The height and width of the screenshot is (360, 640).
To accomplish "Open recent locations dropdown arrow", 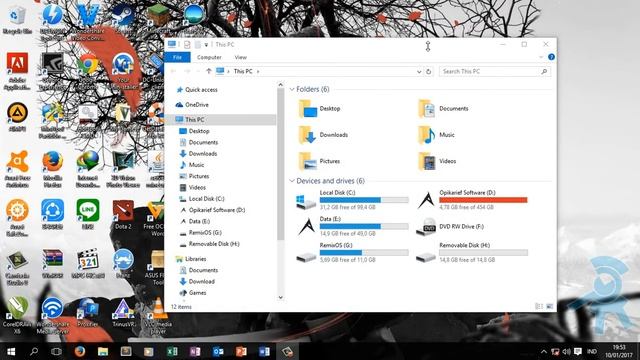I will click(x=198, y=71).
